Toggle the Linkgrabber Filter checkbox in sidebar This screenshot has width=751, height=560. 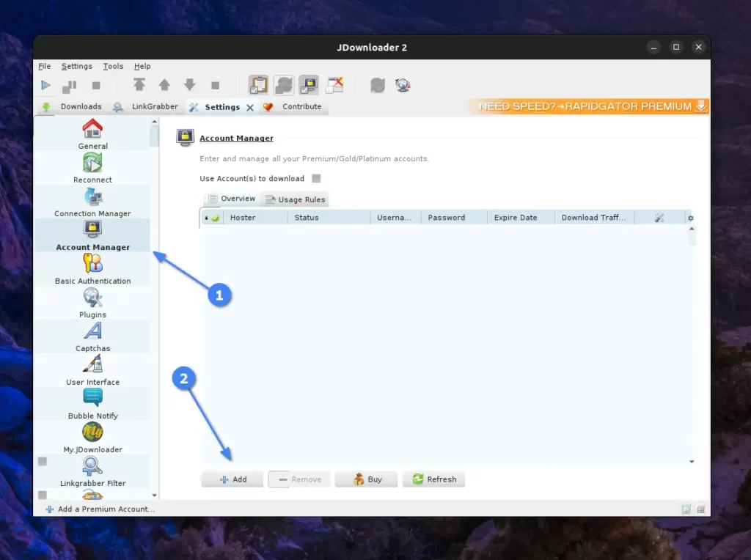tap(43, 461)
